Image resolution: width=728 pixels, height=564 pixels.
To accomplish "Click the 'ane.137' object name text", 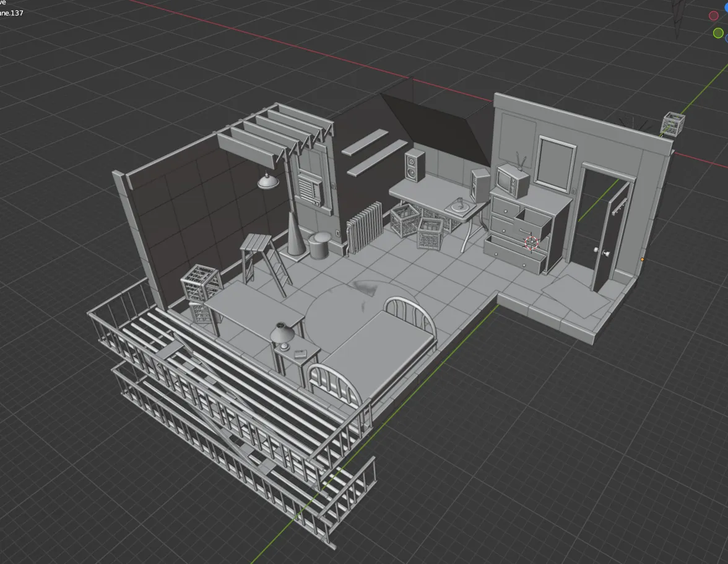I will tap(11, 13).
